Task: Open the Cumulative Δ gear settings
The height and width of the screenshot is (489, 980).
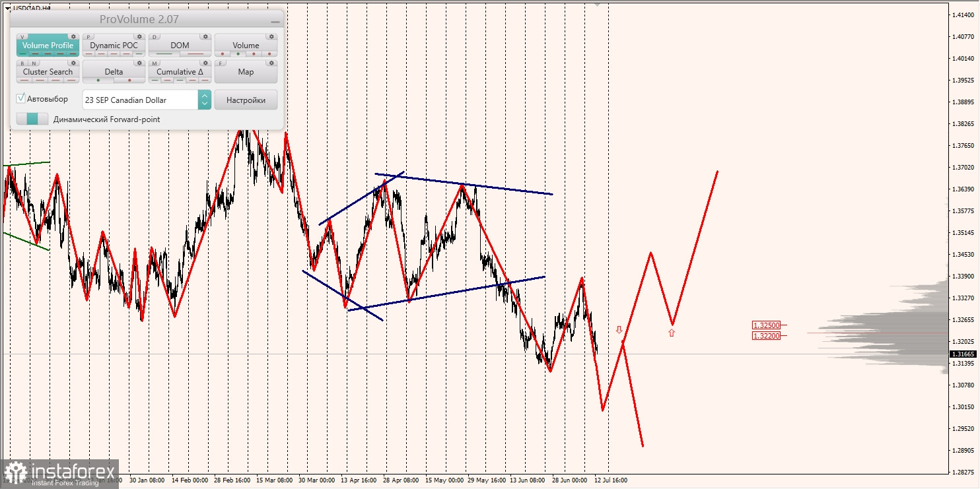Action: 205,63
